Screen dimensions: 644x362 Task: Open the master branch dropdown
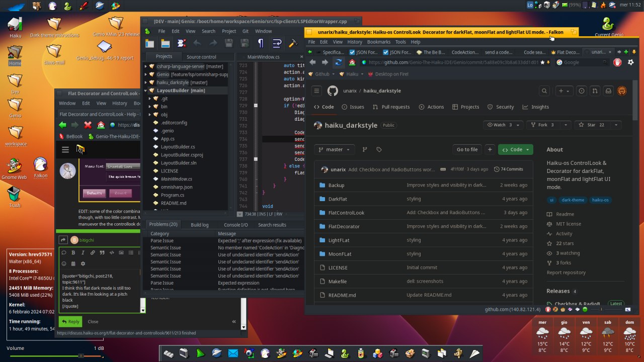click(x=335, y=149)
